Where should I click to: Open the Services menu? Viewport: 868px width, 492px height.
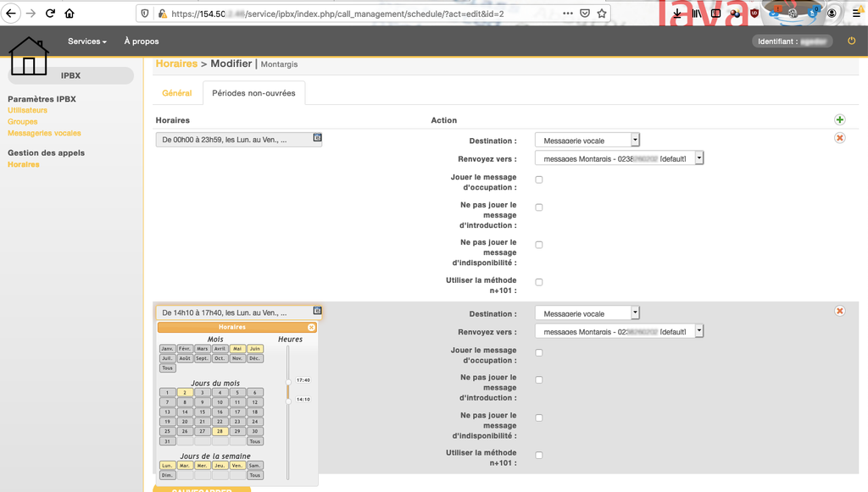pos(87,41)
